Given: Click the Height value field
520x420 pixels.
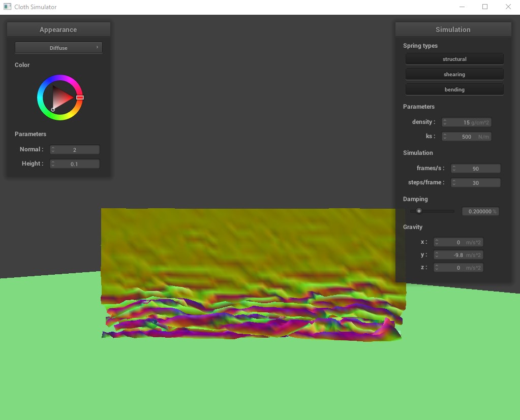Looking at the screenshot, I should (x=75, y=164).
